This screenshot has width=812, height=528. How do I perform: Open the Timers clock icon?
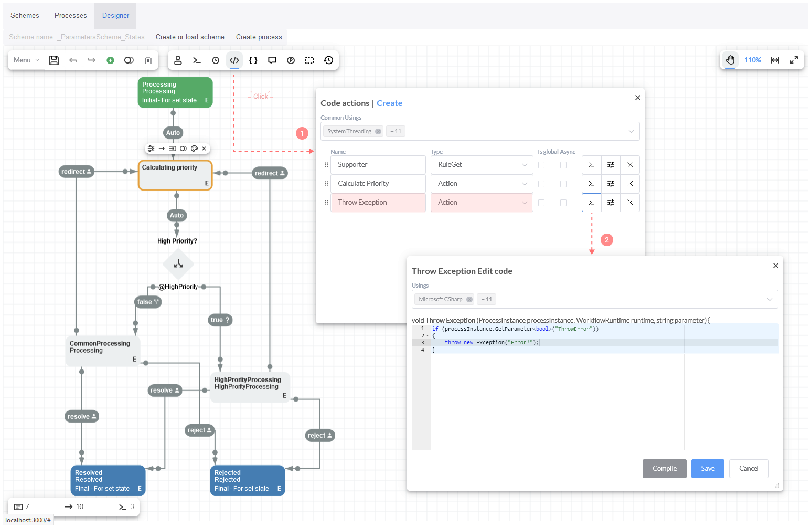(x=216, y=60)
